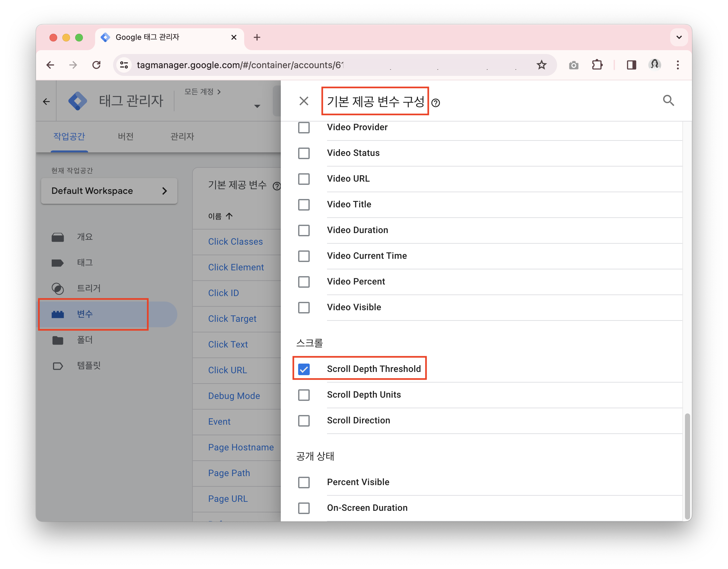Open the Page Hostname variable link

[x=241, y=447]
